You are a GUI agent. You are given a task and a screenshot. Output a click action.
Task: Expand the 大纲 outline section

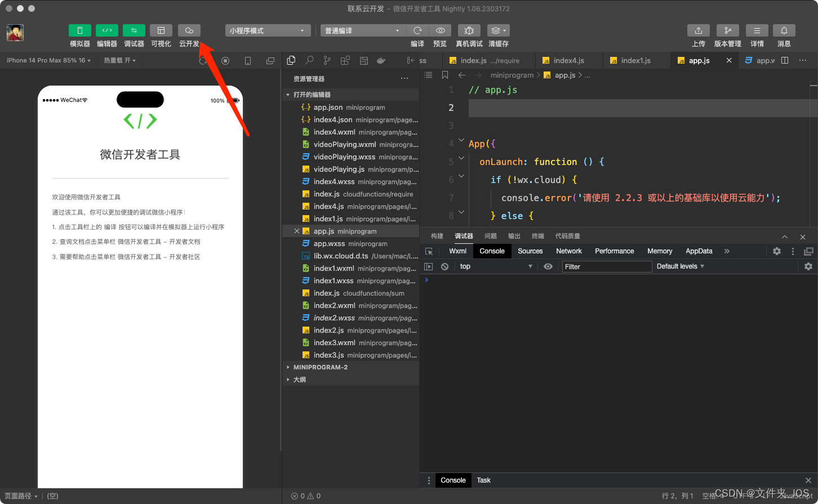point(350,380)
